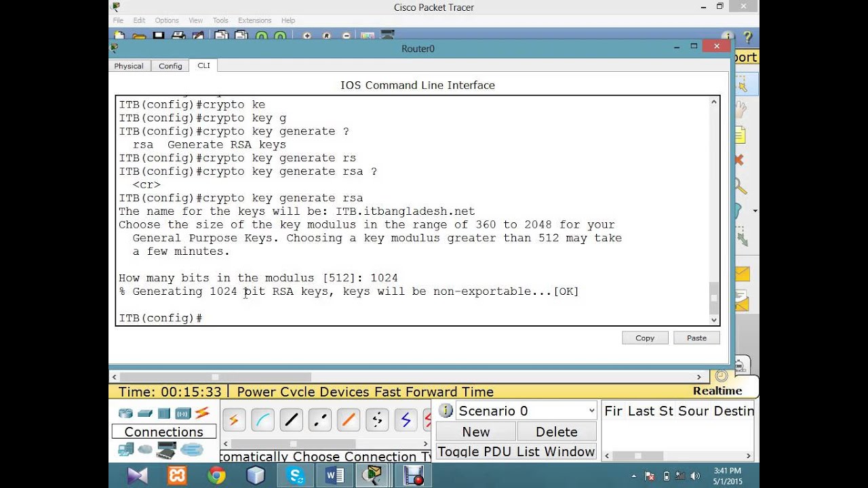The image size is (868, 488).
Task: Pick the light-blue console cable
Action: click(262, 420)
